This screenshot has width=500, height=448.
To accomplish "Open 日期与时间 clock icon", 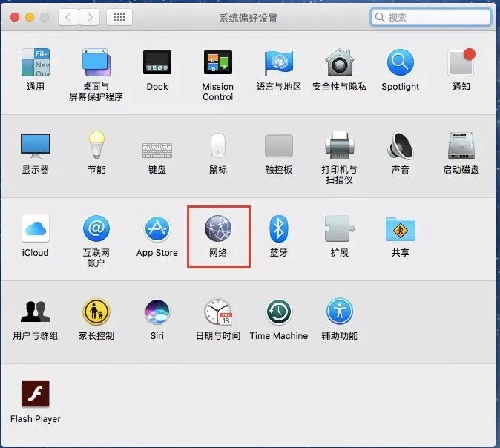I will (x=218, y=312).
